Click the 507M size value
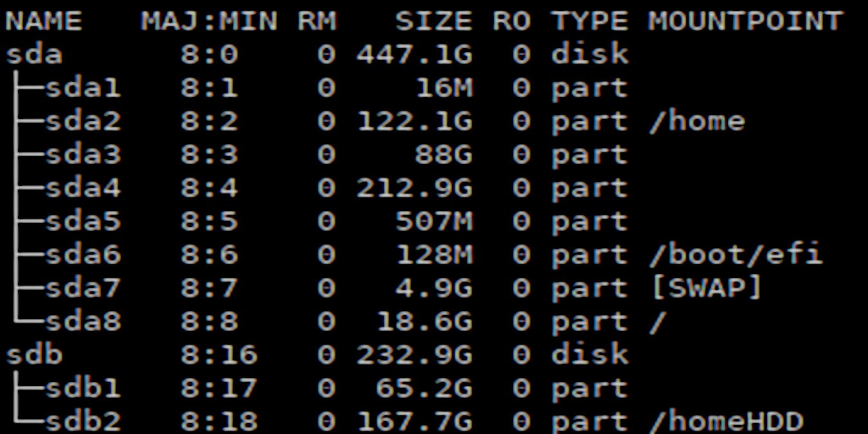 click(x=434, y=222)
